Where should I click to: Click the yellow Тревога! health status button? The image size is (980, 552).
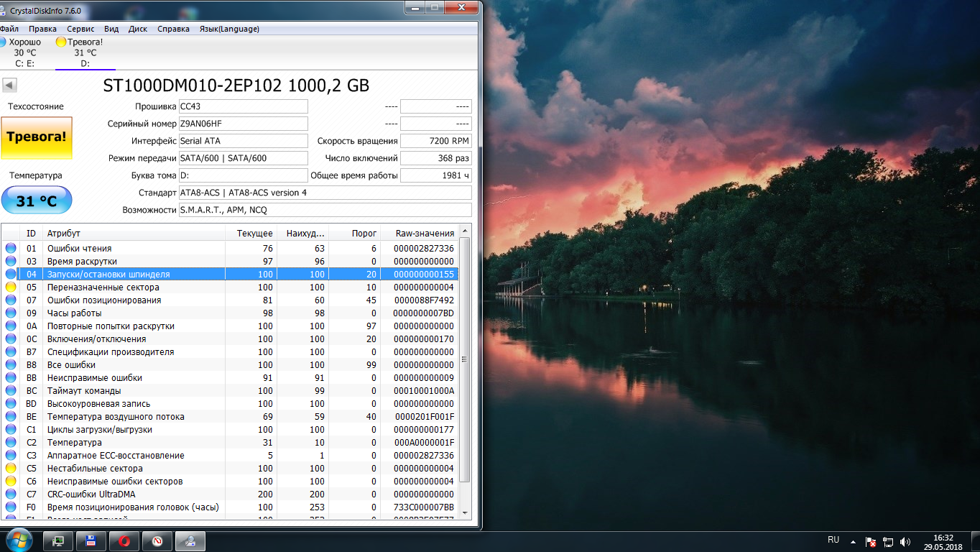(37, 137)
